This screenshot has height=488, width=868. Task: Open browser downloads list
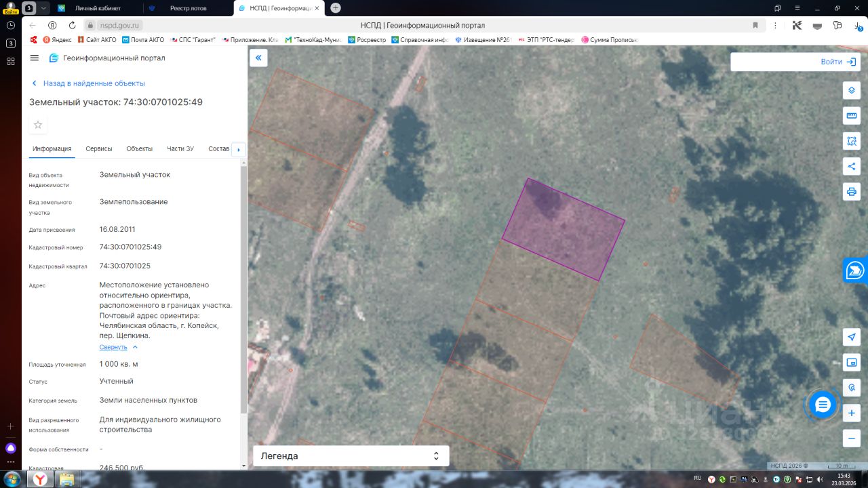tap(857, 25)
